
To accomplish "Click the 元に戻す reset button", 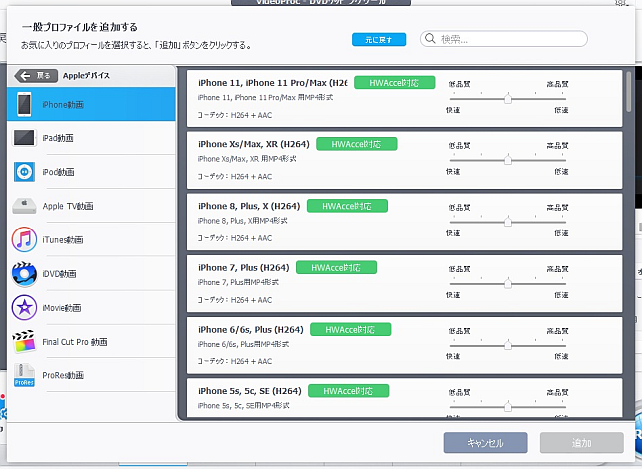I will click(x=379, y=39).
